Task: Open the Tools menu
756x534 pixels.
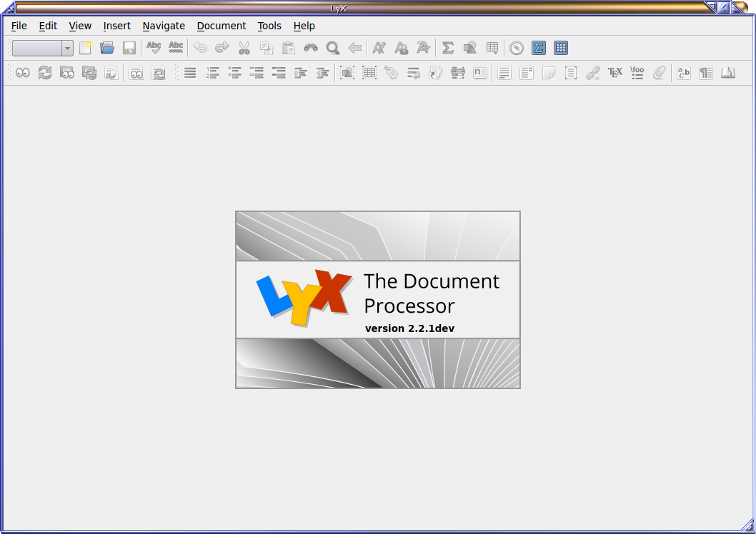Action: point(269,26)
